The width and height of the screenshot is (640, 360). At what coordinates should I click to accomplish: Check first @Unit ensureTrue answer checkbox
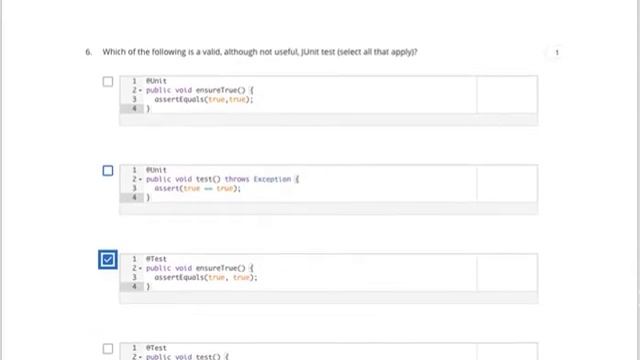click(x=108, y=82)
